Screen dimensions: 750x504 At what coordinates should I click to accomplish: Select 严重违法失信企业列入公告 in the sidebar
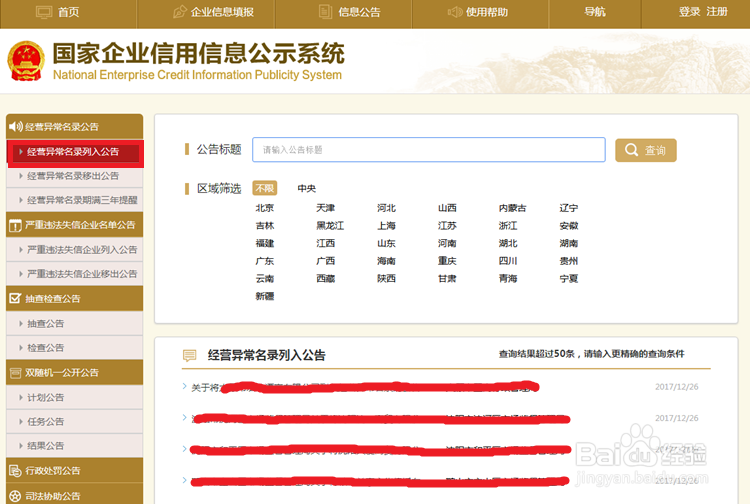click(75, 250)
